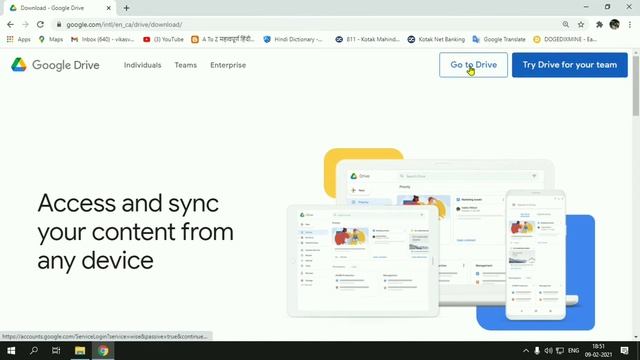The height and width of the screenshot is (360, 640).
Task: Open File Explorer from taskbar
Action: point(80,351)
